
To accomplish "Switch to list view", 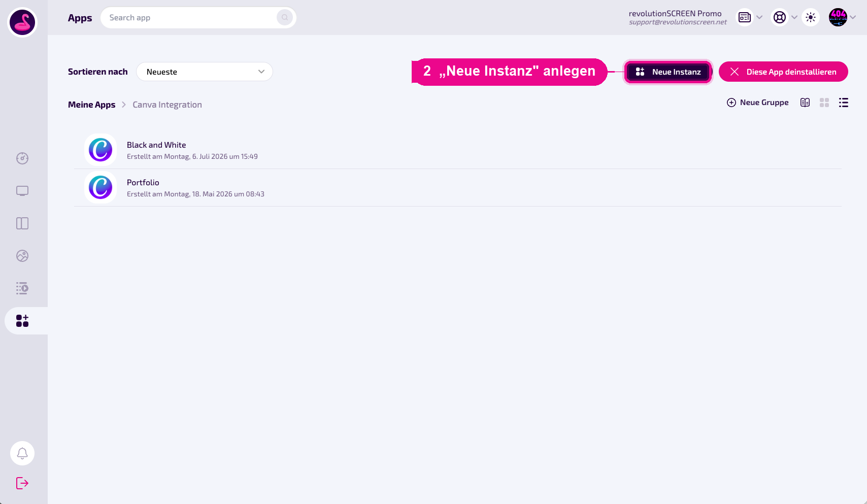I will pos(844,103).
